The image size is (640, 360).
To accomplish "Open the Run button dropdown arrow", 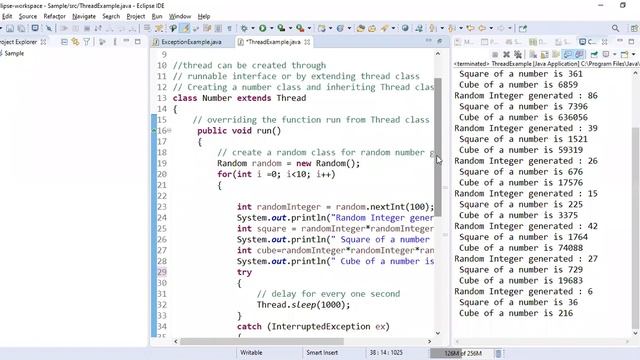I will click(271, 28).
